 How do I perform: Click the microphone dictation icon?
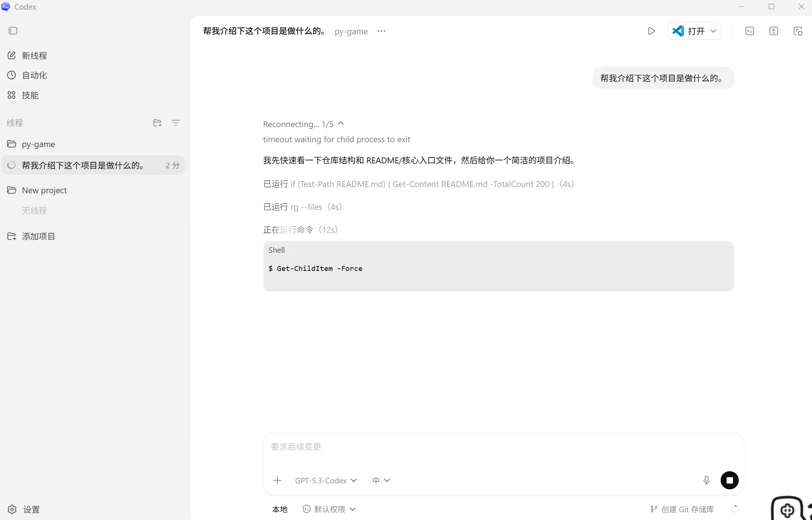coord(706,480)
